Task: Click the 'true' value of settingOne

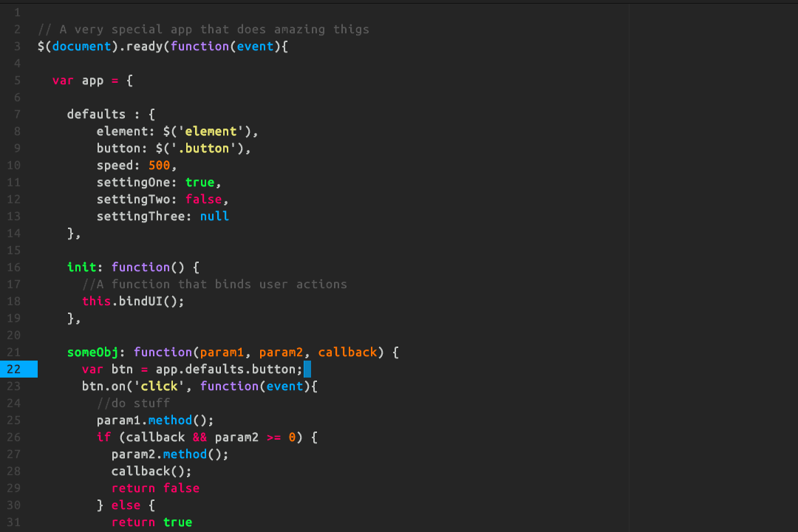Action: [x=199, y=182]
